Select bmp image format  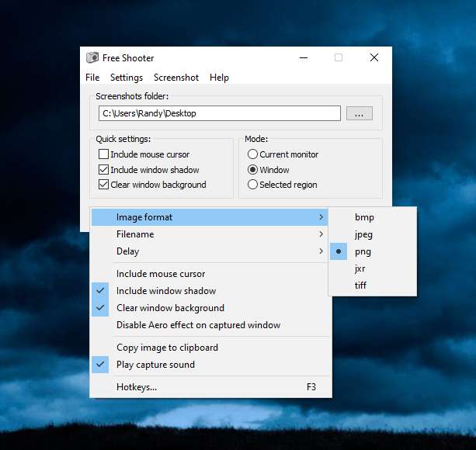[x=373, y=217]
